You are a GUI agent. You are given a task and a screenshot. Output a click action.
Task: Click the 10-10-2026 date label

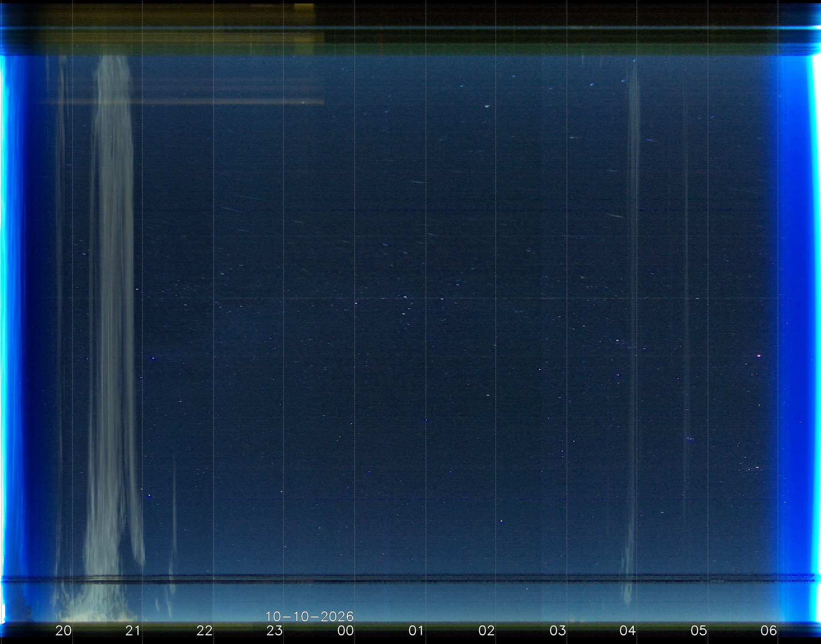click(310, 616)
